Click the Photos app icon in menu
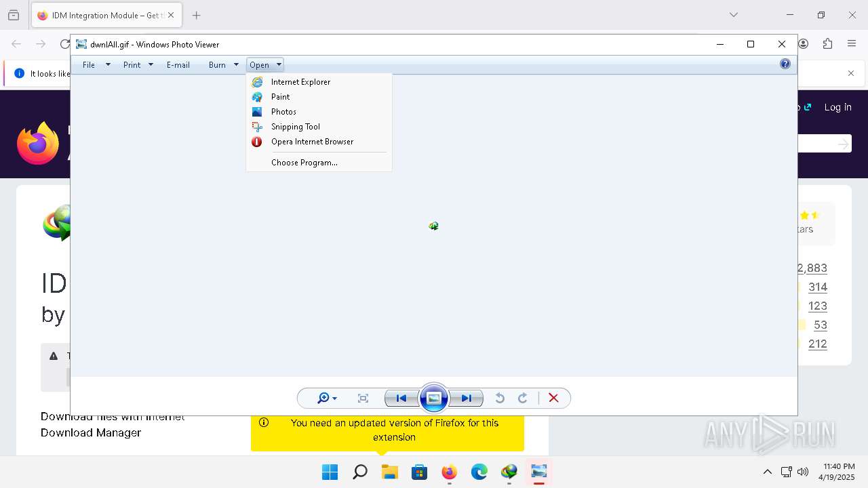The height and width of the screenshot is (488, 868). click(x=257, y=112)
